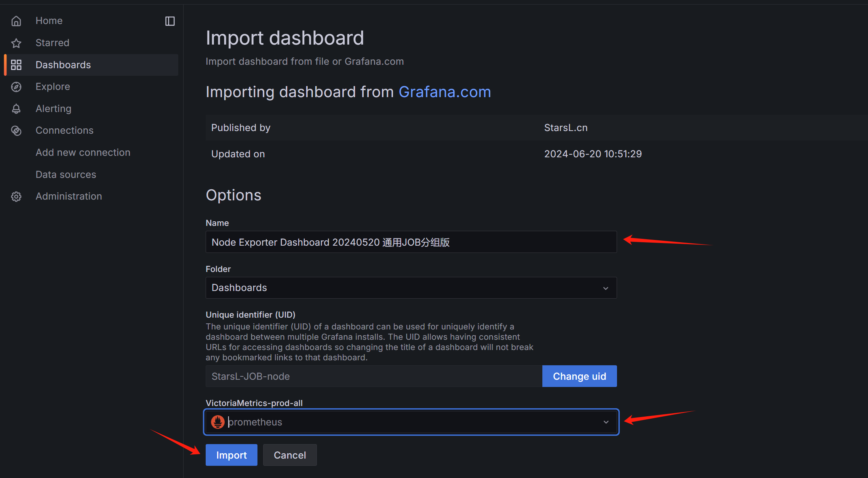Open the prometheus data source dropdown arrow
This screenshot has width=868, height=478.
click(606, 422)
